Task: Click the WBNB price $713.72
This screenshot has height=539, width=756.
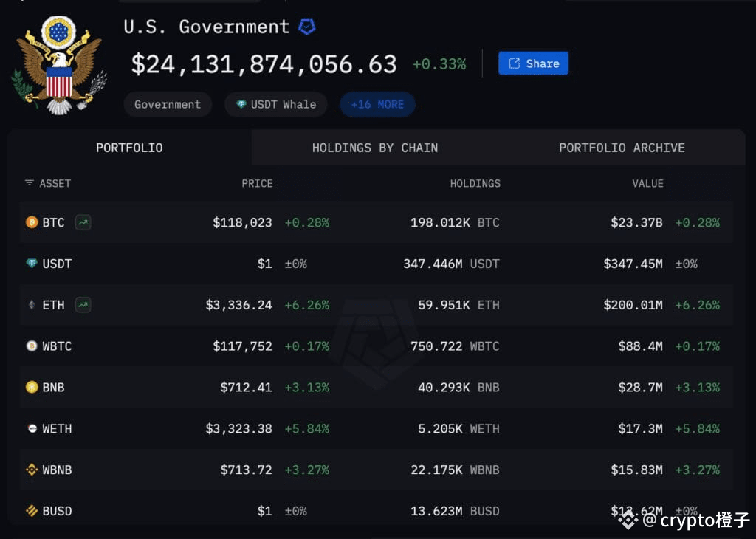Action: tap(246, 470)
